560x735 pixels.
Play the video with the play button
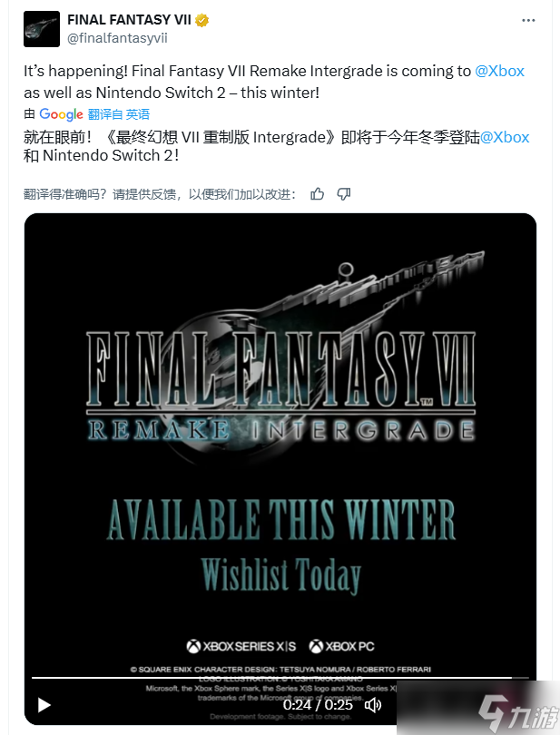pyautogui.click(x=44, y=705)
